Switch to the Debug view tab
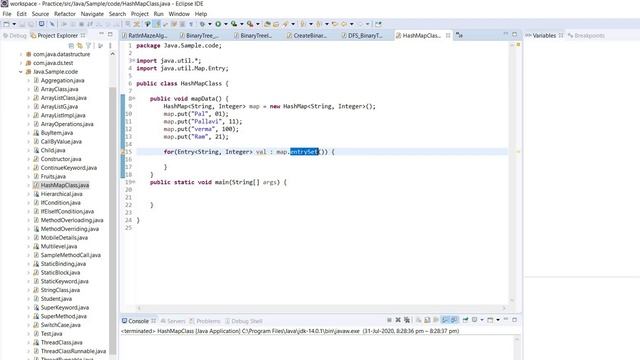640x360 pixels. [x=15, y=36]
